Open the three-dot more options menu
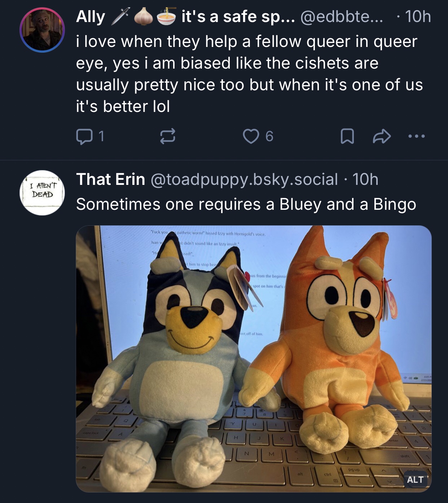The height and width of the screenshot is (503, 448). pos(417,136)
